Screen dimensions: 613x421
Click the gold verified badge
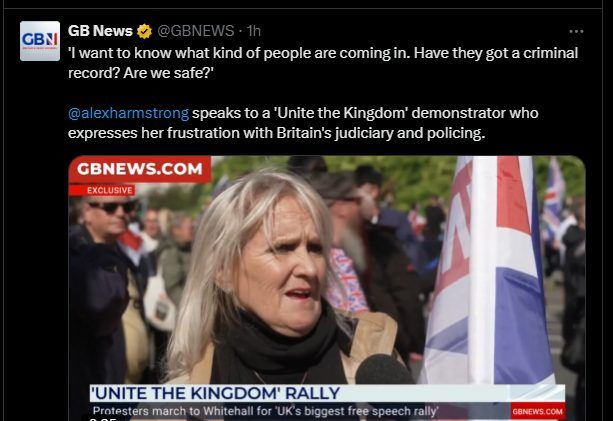click(144, 31)
